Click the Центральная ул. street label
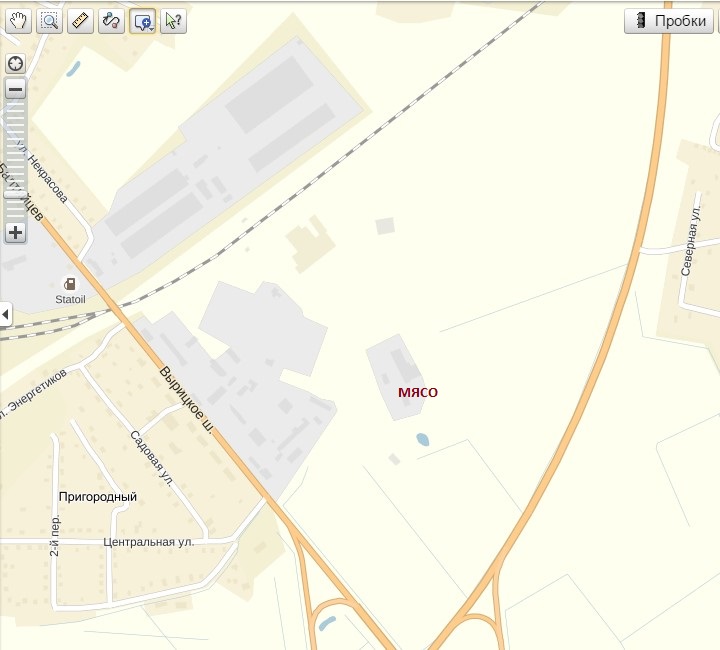 point(148,542)
